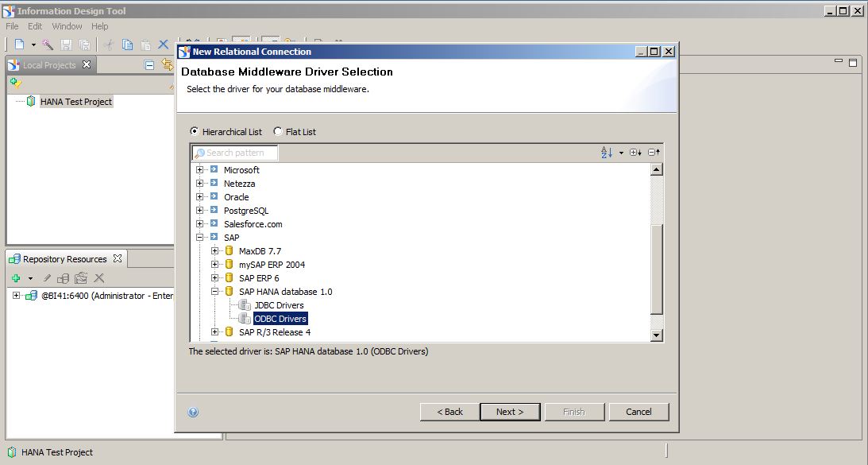The width and height of the screenshot is (868, 465).
Task: Click the expand all nodes icon
Action: tap(635, 153)
